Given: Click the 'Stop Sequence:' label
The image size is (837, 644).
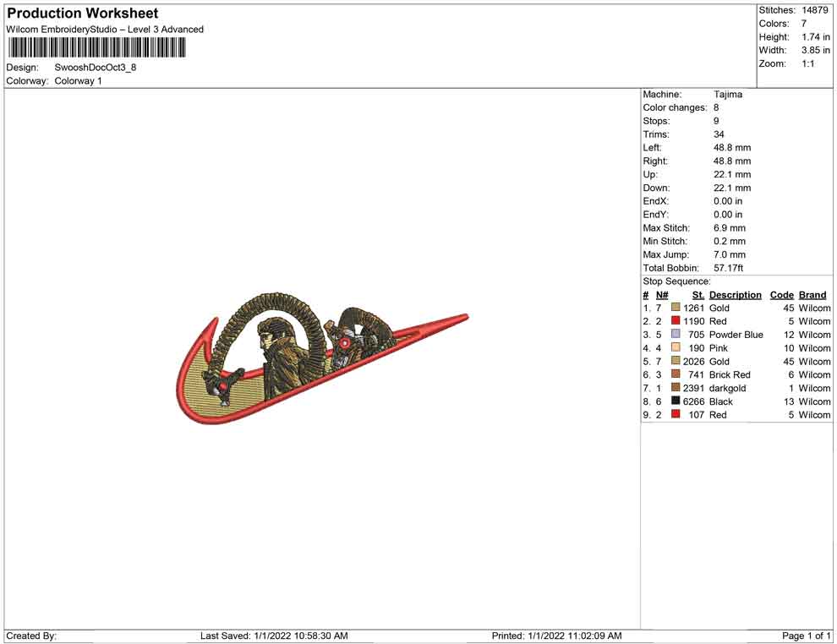Looking at the screenshot, I should click(x=677, y=281).
